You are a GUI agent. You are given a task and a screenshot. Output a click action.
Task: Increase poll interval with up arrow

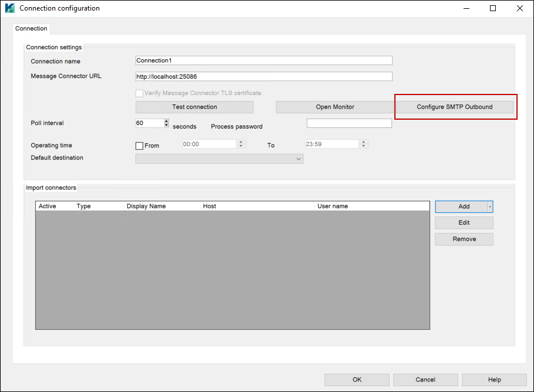167,121
